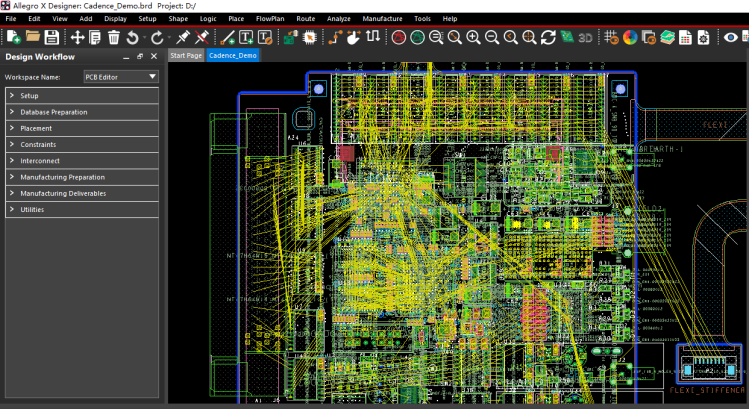The image size is (749, 409).
Task: Expand the Manufacturing Preparation section
Action: tap(82, 177)
